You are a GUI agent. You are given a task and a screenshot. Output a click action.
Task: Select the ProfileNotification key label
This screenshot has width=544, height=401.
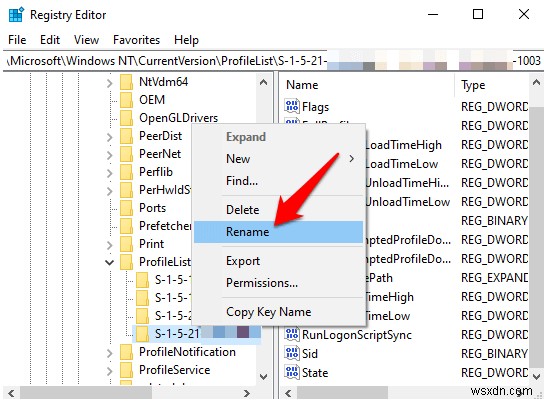187,352
